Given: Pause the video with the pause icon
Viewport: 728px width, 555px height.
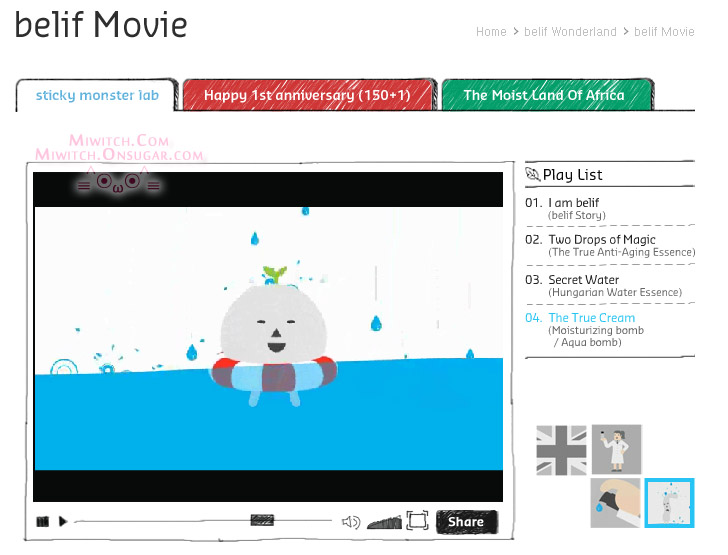Looking at the screenshot, I should 43,522.
